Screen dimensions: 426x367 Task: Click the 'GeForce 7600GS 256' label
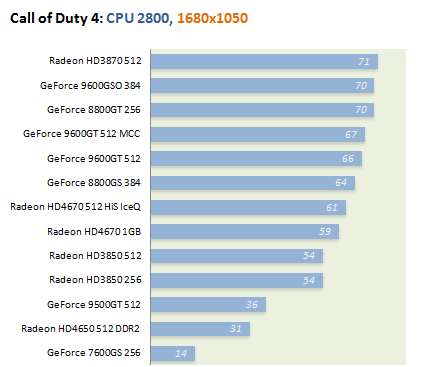94,353
